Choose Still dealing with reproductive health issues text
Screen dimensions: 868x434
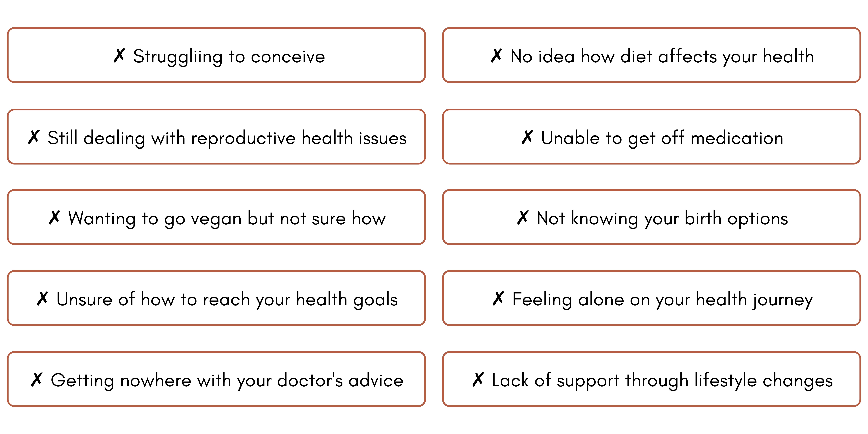tap(227, 138)
